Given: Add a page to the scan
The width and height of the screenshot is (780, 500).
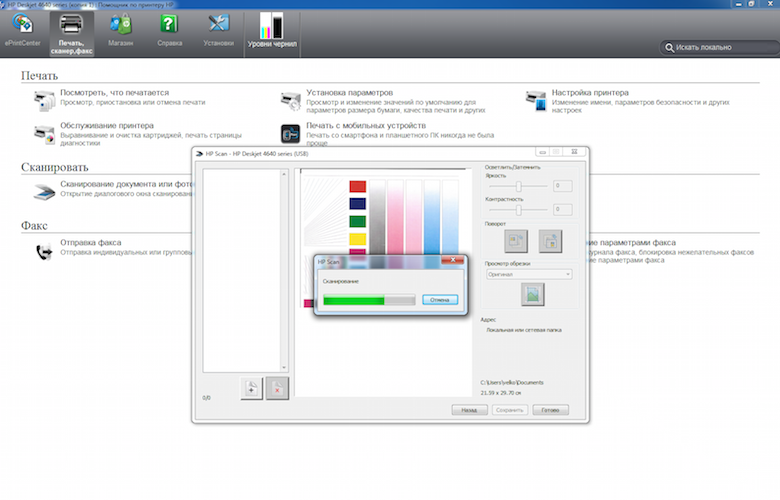Looking at the screenshot, I should point(251,388).
